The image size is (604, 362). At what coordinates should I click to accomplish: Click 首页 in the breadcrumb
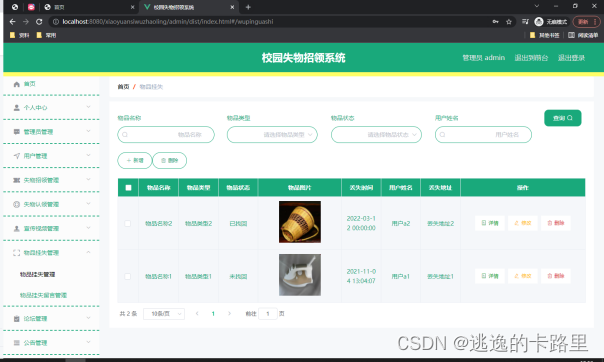coord(123,87)
